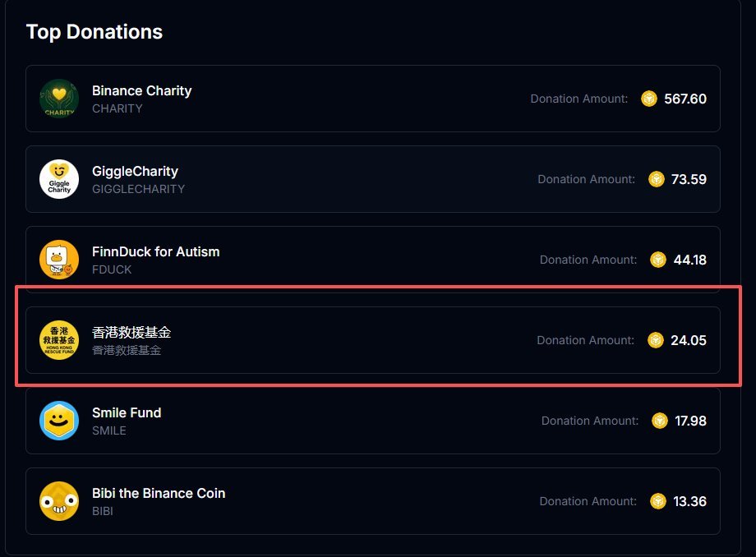Screen dimensions: 756x557
Task: Click the 567.60 donation amount value
Action: tap(685, 99)
